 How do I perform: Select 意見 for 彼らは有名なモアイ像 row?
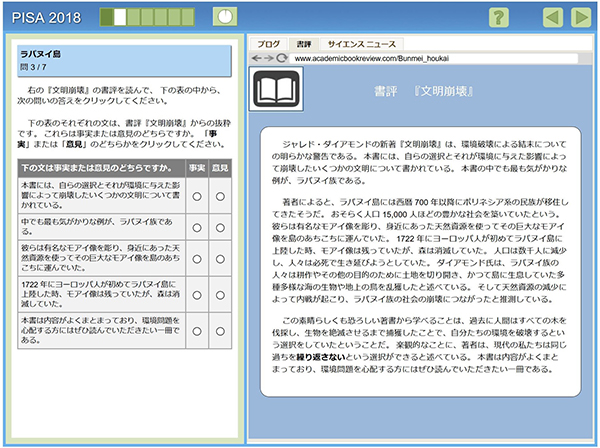pyautogui.click(x=220, y=259)
